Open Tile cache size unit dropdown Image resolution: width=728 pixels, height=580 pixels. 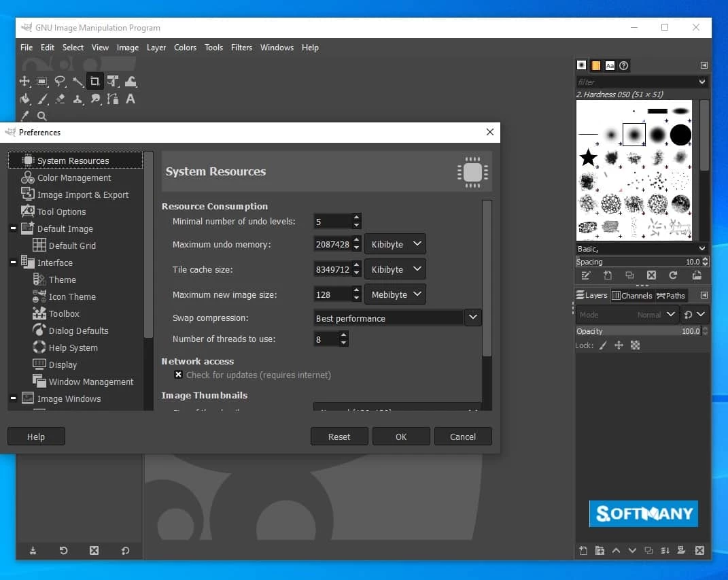point(396,269)
